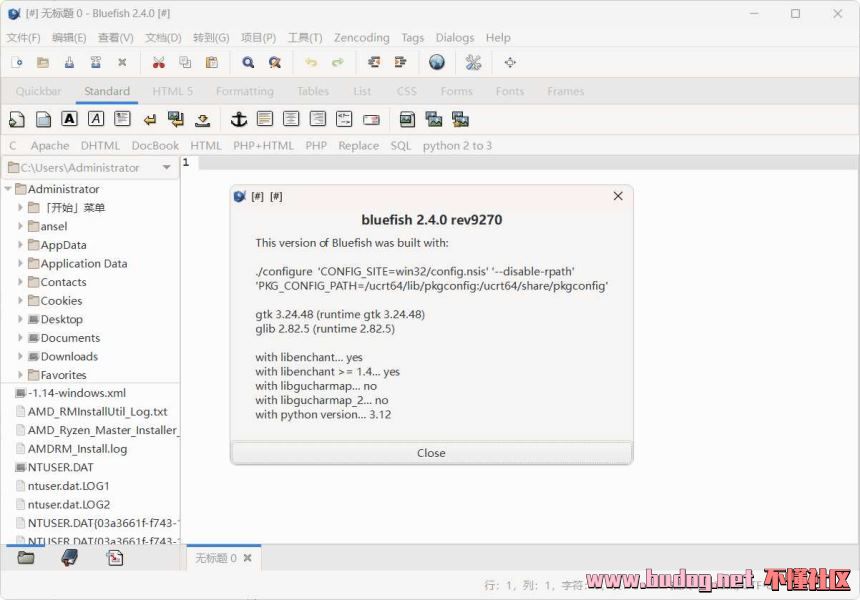This screenshot has width=860, height=600.
Task: Click the undo arrow icon
Action: click(x=311, y=63)
